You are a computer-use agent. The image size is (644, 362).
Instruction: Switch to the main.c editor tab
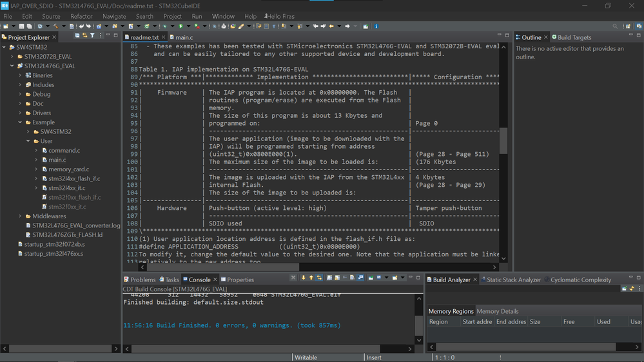[181, 37]
